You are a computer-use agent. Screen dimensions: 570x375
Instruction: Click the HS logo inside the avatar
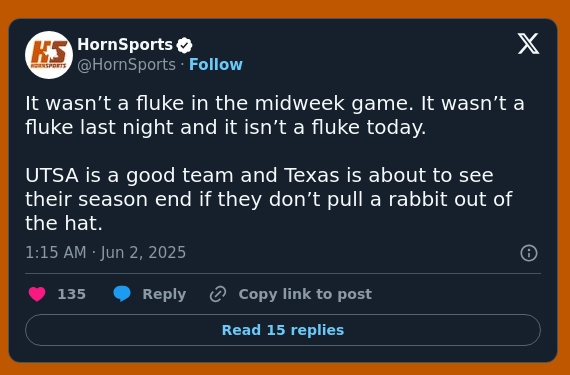tap(49, 54)
